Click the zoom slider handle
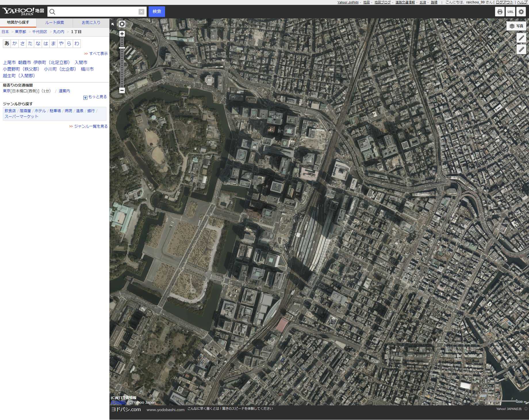Screen dimensions: 529x420 pos(122,48)
